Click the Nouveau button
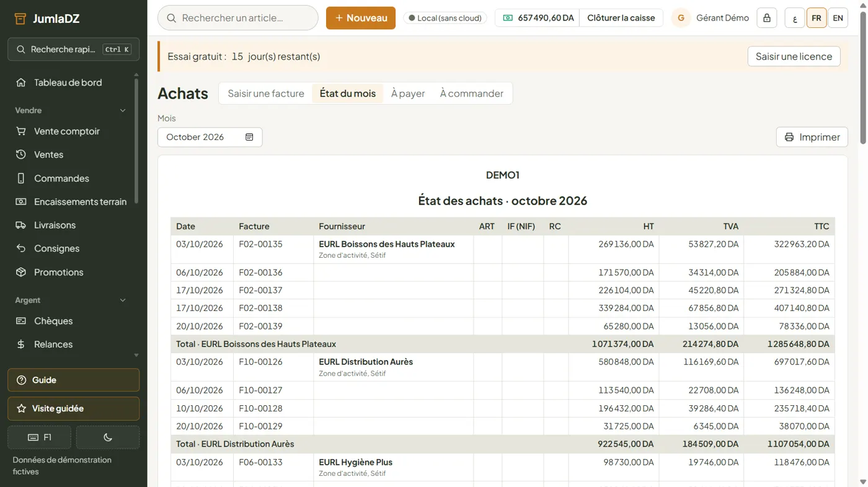Screen dimensions: 868x487 [361, 18]
